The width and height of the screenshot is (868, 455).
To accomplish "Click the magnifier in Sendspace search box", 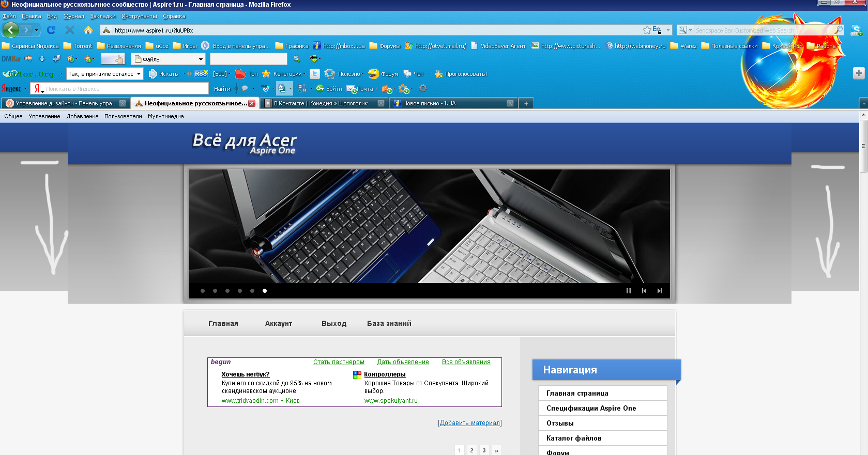I will pos(837,30).
